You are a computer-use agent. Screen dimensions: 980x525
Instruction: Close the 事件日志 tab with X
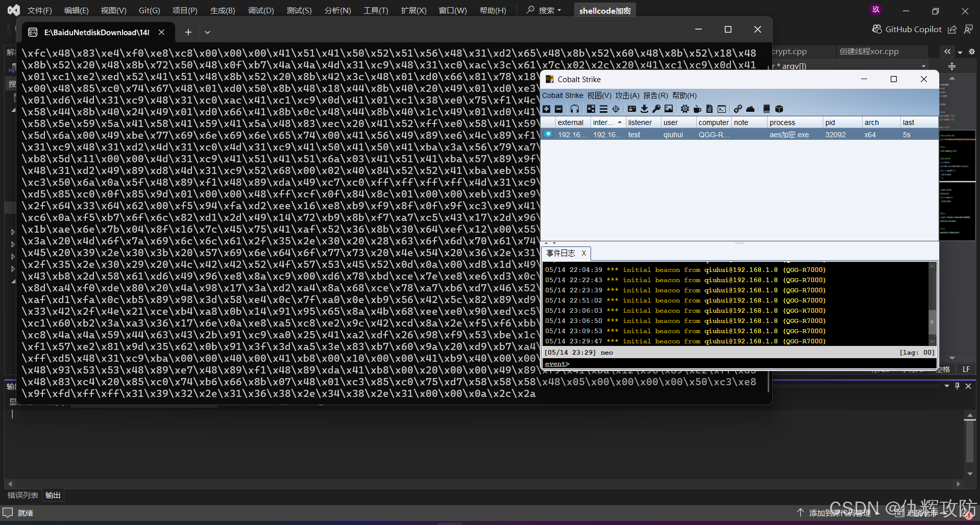coord(584,253)
